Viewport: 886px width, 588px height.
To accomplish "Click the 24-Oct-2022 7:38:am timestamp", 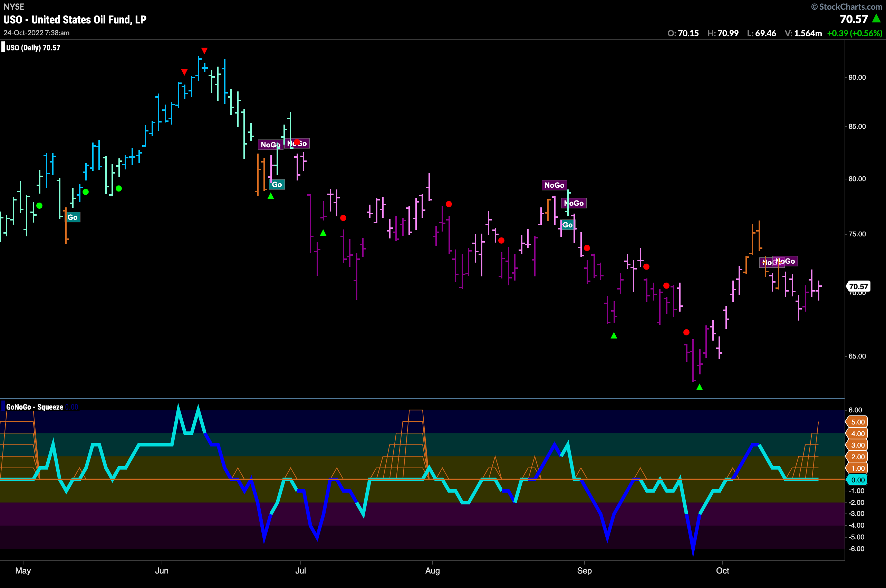I will [36, 33].
